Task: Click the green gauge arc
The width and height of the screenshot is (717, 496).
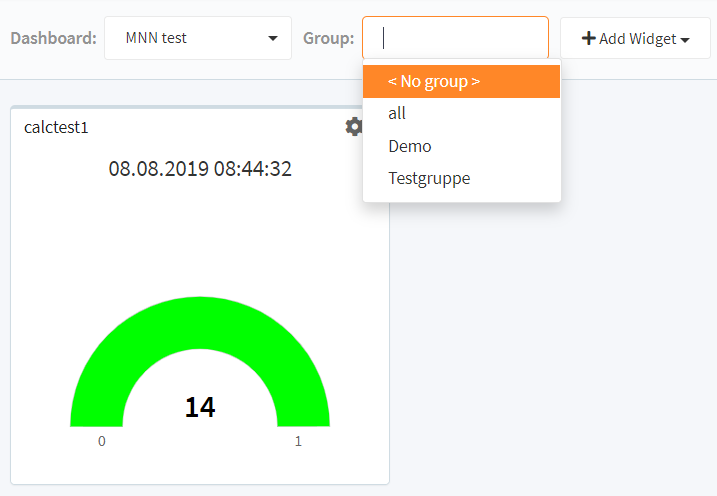Action: click(x=200, y=322)
